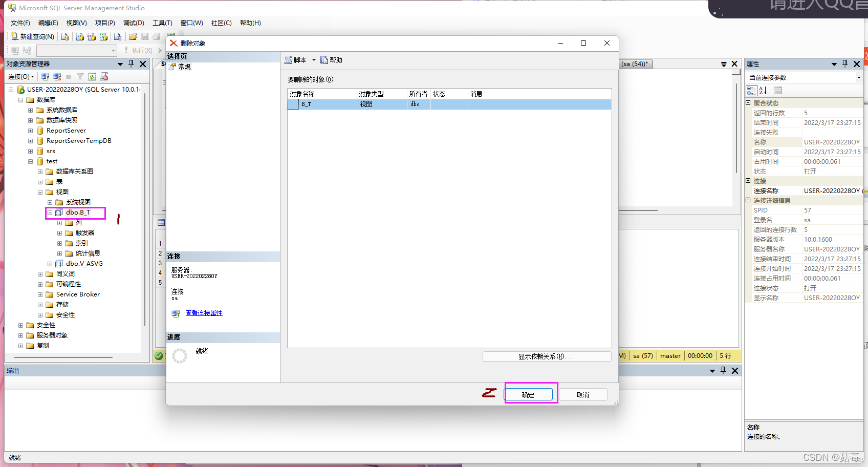Click the 脚本 icon in the delete dialog
Viewport: 868px width, 467px height.
289,59
